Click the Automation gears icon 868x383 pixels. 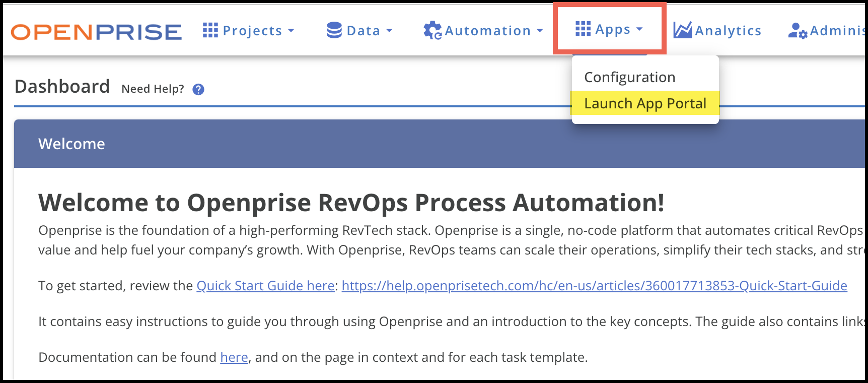pos(432,30)
